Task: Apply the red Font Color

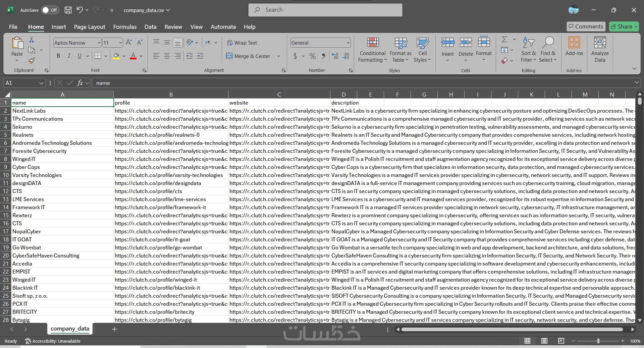Action: pyautogui.click(x=133, y=56)
